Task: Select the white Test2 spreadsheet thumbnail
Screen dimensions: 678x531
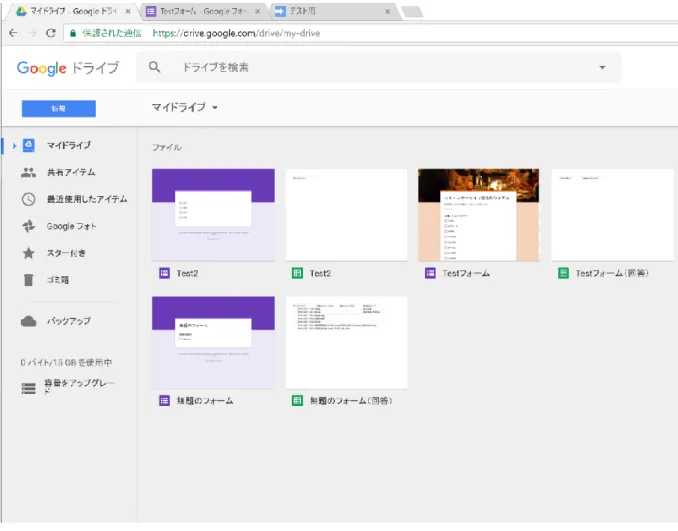Action: (346, 214)
